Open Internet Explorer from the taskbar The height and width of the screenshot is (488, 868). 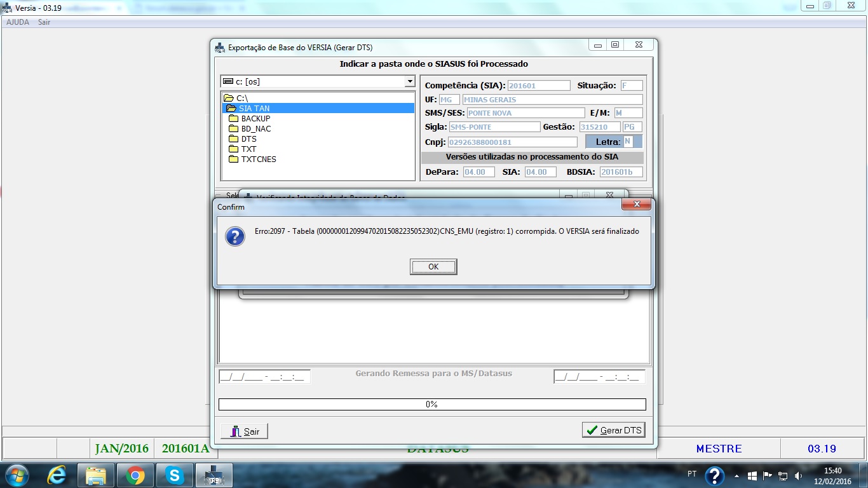(57, 475)
